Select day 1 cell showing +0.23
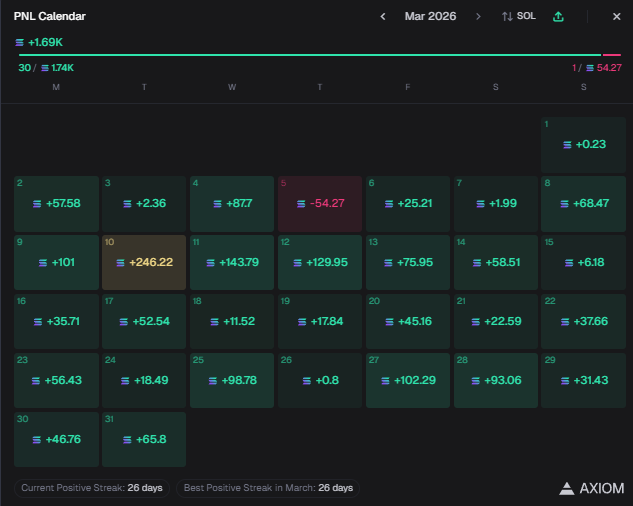 pyautogui.click(x=583, y=145)
